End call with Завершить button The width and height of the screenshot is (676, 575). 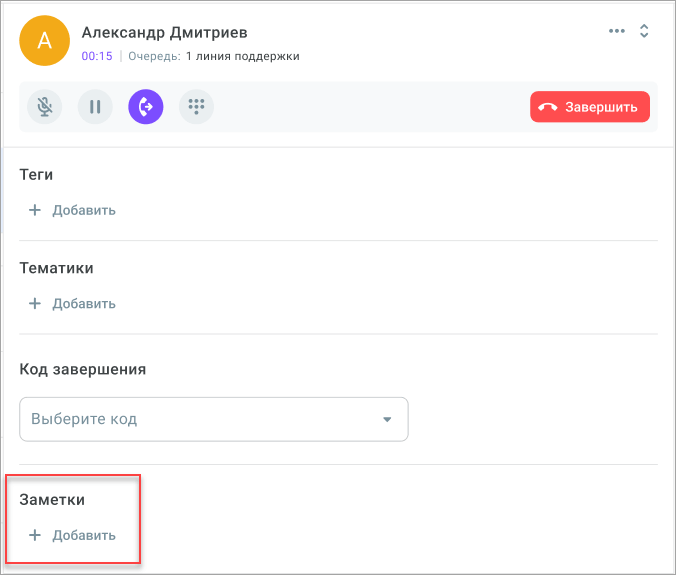point(590,107)
